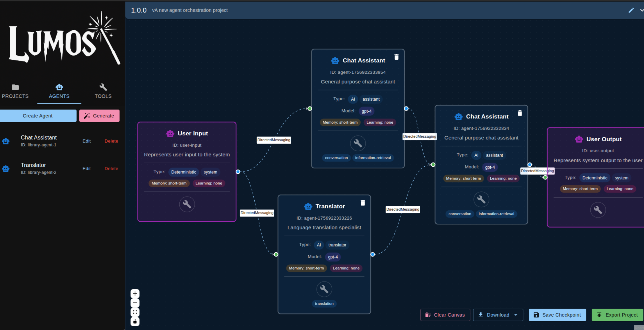Toggle canvas interactivity with the lock icon
This screenshot has width=644, height=330.
coord(135,321)
